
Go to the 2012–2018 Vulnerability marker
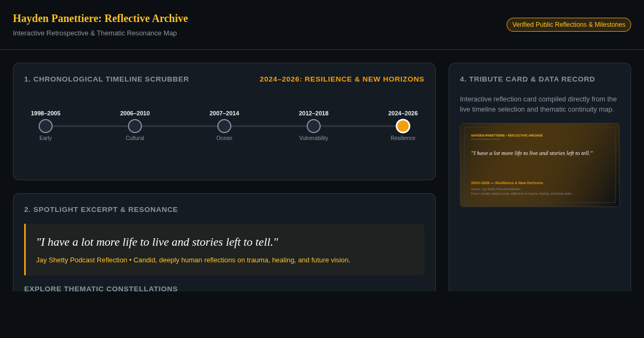pyautogui.click(x=313, y=126)
